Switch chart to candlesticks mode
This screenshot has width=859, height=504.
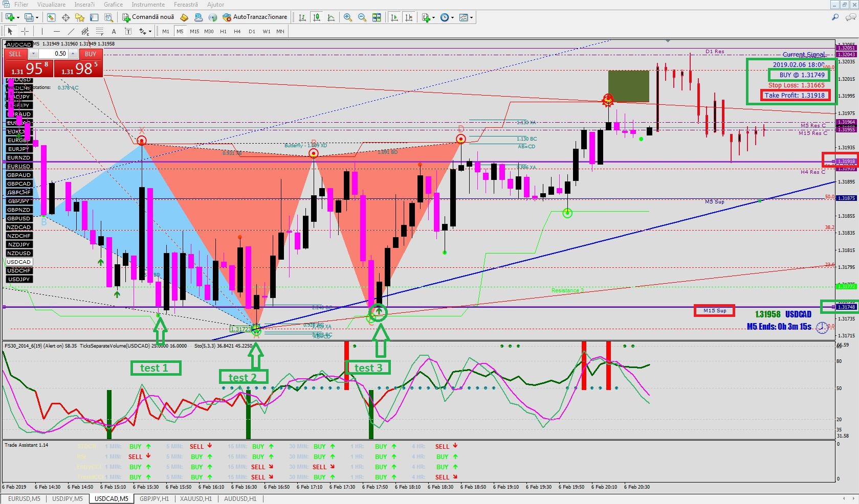(x=317, y=17)
